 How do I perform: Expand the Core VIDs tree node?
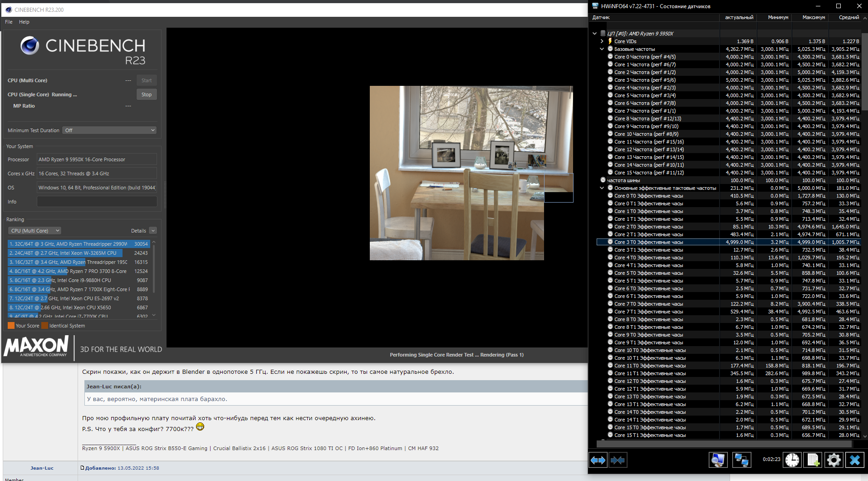(x=602, y=41)
